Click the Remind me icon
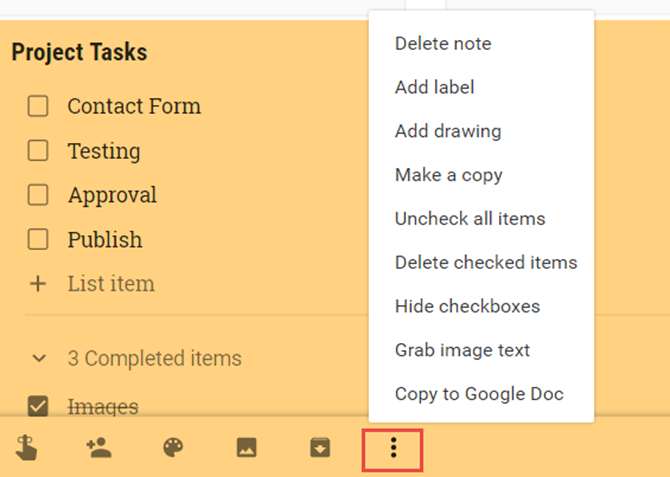The image size is (670, 477). 27,448
